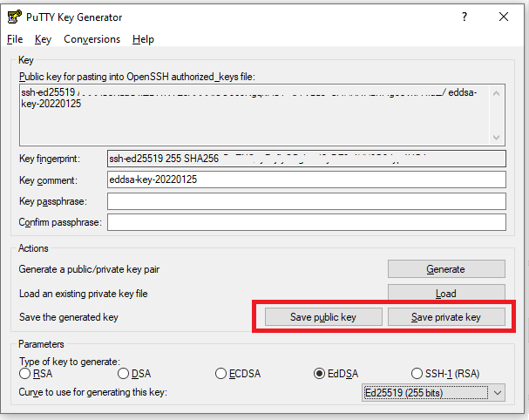Click the 'Confirm passphrase:' label
This screenshot has width=529, height=420.
coord(60,222)
